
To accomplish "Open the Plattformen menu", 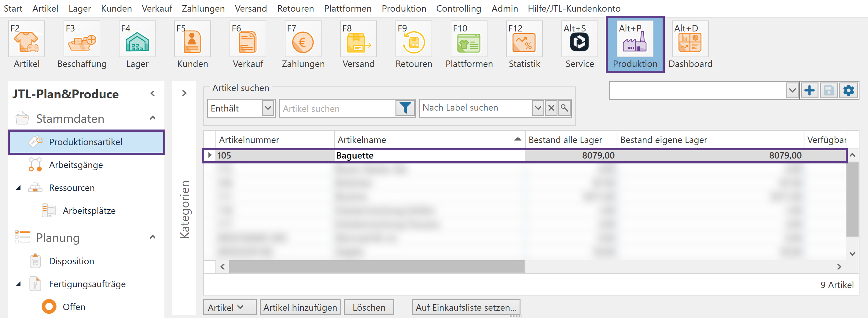I will [x=348, y=9].
